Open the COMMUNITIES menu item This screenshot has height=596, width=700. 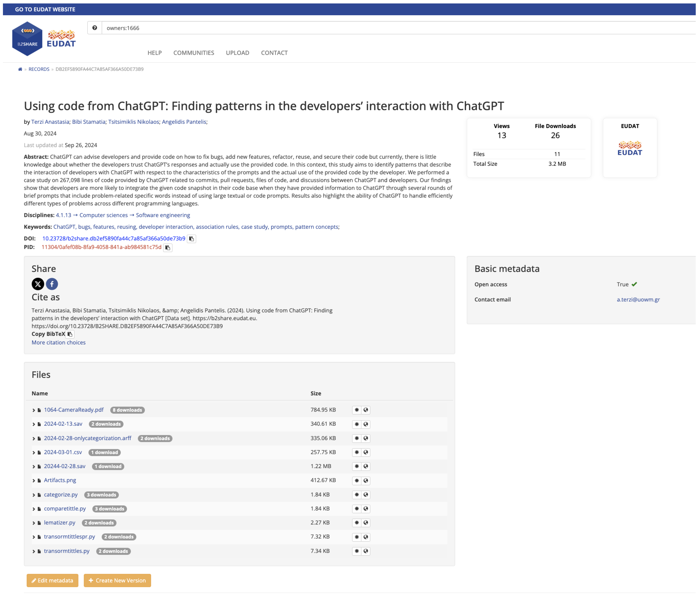coord(193,53)
